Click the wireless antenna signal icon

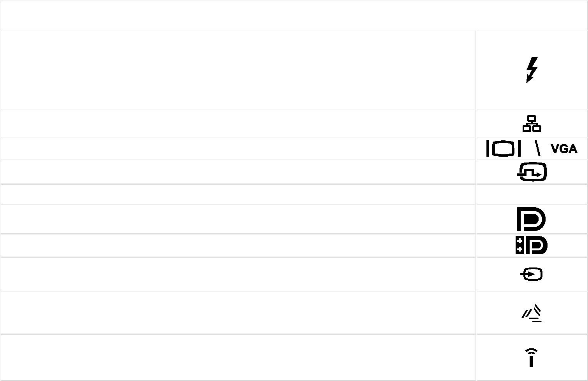click(x=531, y=357)
